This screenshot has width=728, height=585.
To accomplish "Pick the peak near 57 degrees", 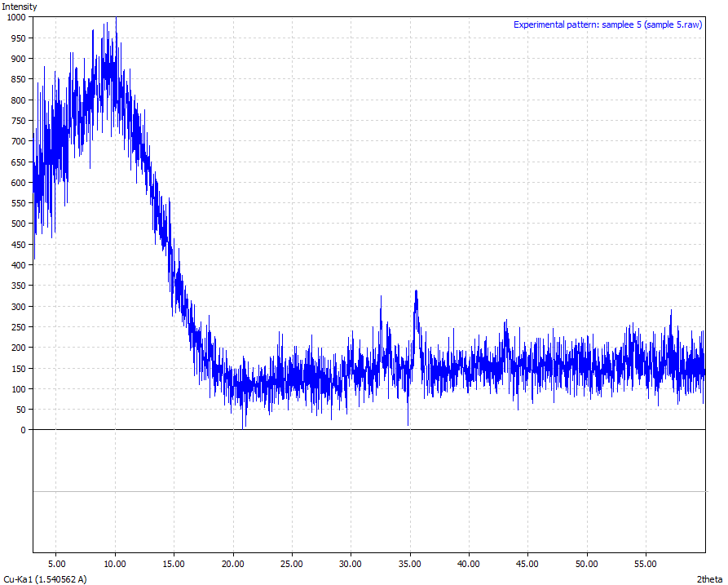I will coord(671,312).
